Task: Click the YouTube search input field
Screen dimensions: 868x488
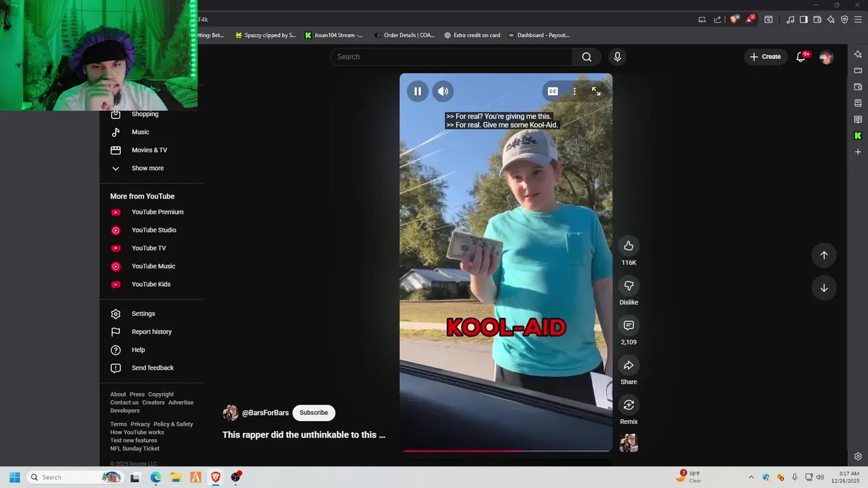Action: coord(452,57)
